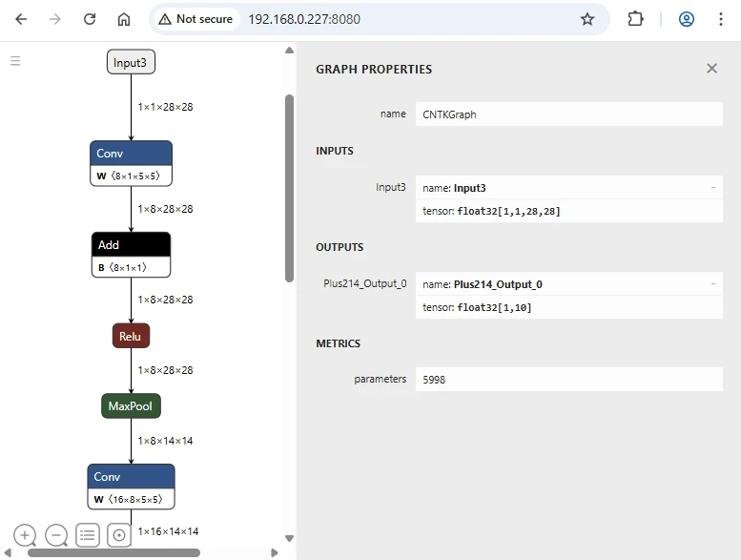The height and width of the screenshot is (560, 741).
Task: Click the Not secure site info chip
Action: coord(196,19)
